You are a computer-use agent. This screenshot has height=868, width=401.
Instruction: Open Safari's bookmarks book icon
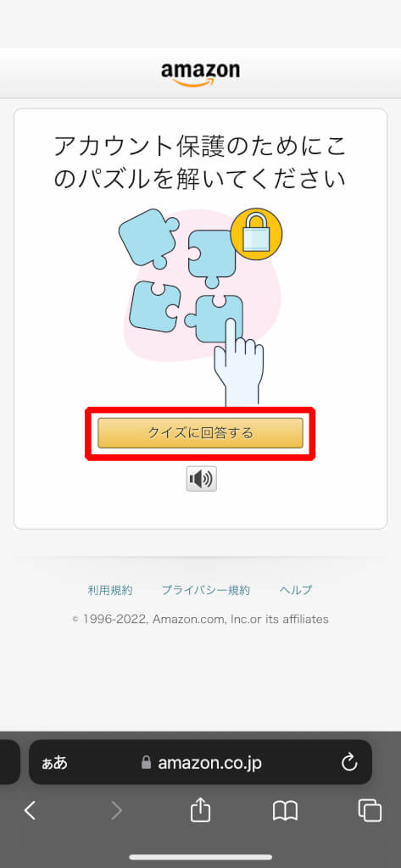click(x=285, y=811)
